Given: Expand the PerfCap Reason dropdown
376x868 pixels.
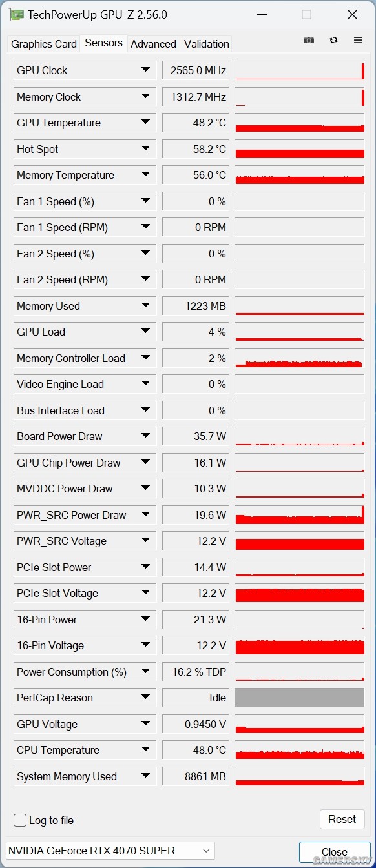Looking at the screenshot, I should 145,698.
